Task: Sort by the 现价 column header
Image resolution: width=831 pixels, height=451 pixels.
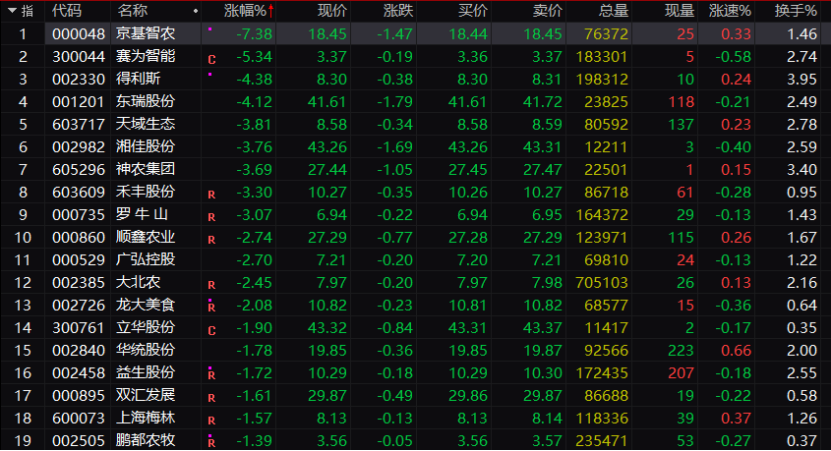Action: pos(332,11)
